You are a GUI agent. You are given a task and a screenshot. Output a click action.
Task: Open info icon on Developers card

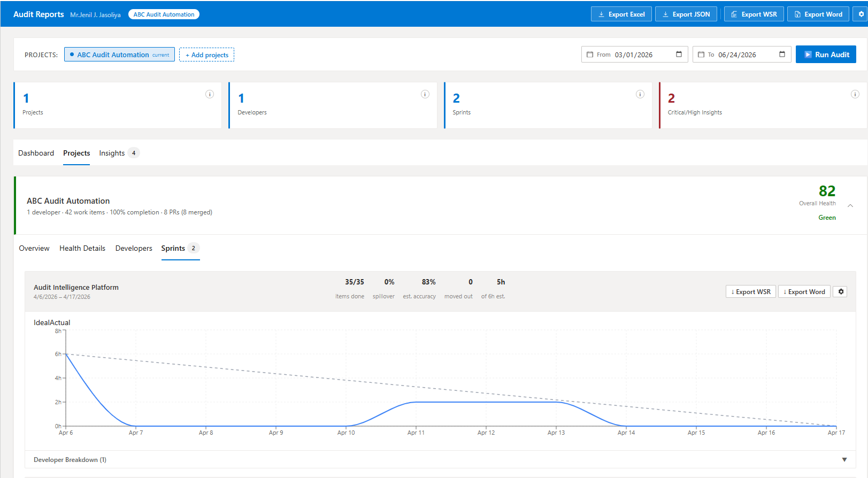(425, 94)
